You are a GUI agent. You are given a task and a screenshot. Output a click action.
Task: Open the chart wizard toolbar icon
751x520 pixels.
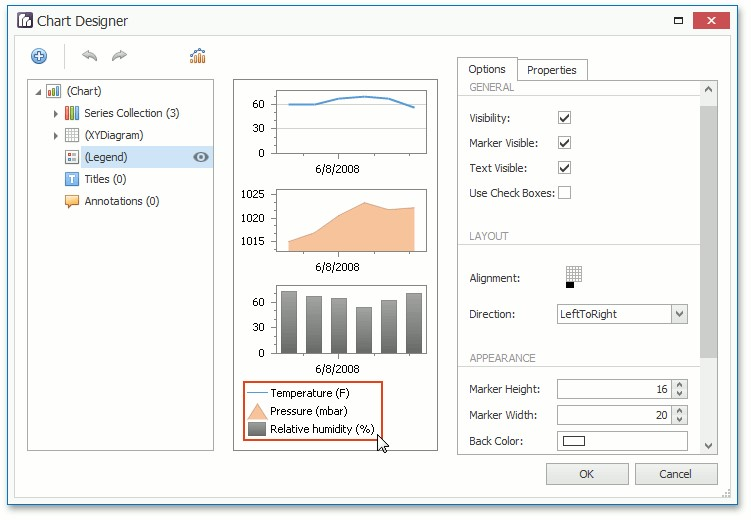pos(198,56)
